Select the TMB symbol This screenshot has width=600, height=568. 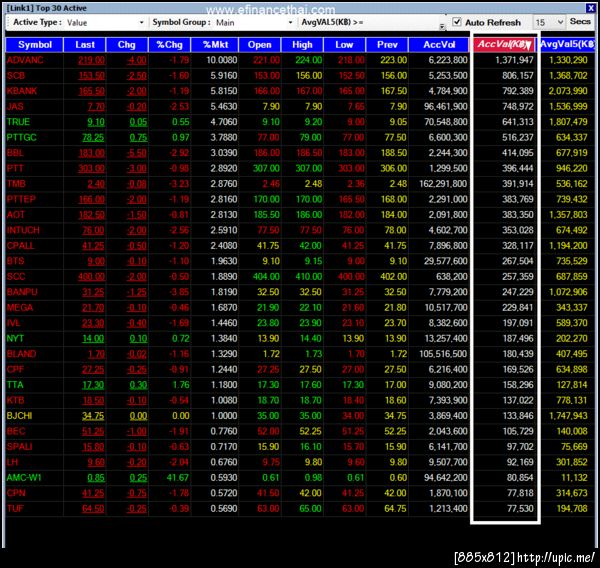coord(16,184)
